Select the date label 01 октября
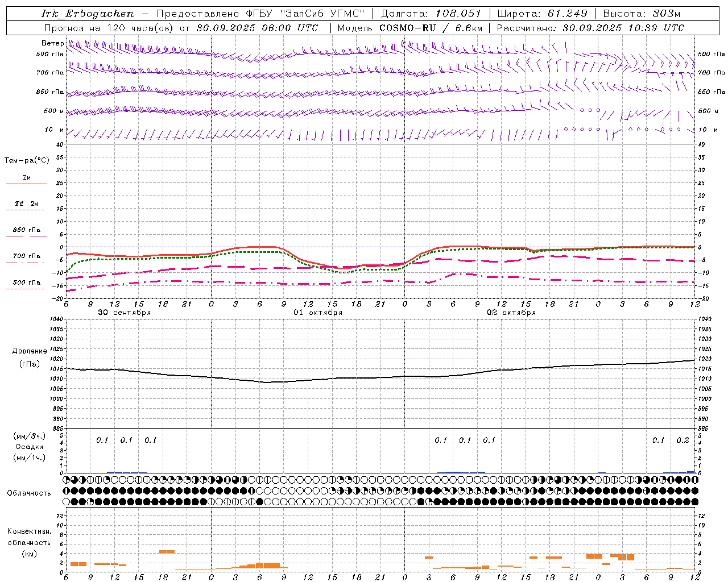 [x=318, y=313]
